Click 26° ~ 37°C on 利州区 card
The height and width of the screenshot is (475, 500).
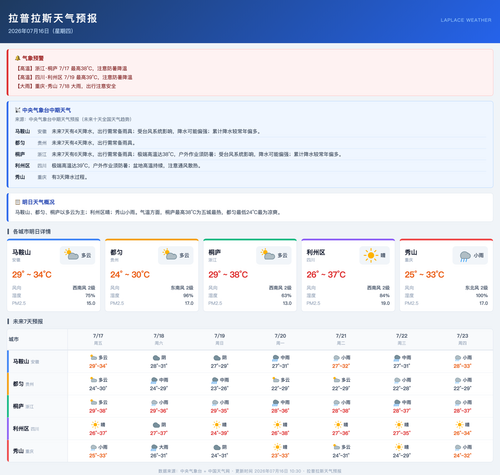pos(326,274)
